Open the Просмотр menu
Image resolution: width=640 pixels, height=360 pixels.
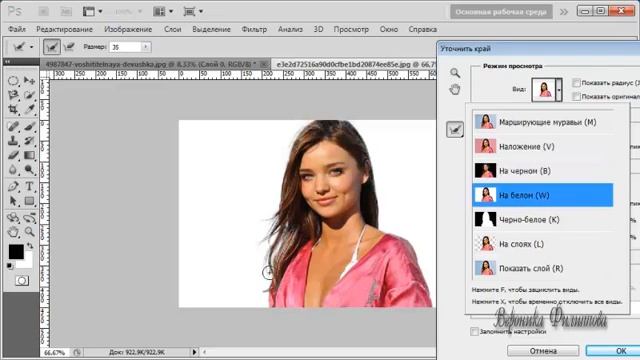pos(351,29)
